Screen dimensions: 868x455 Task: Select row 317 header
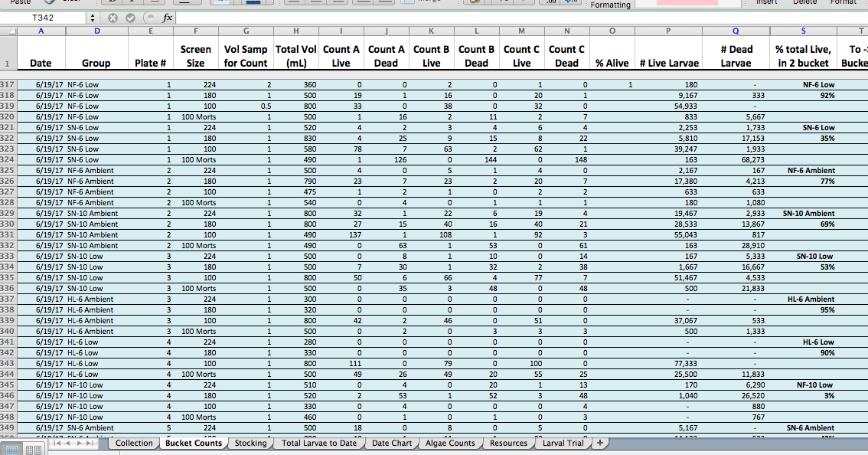8,85
